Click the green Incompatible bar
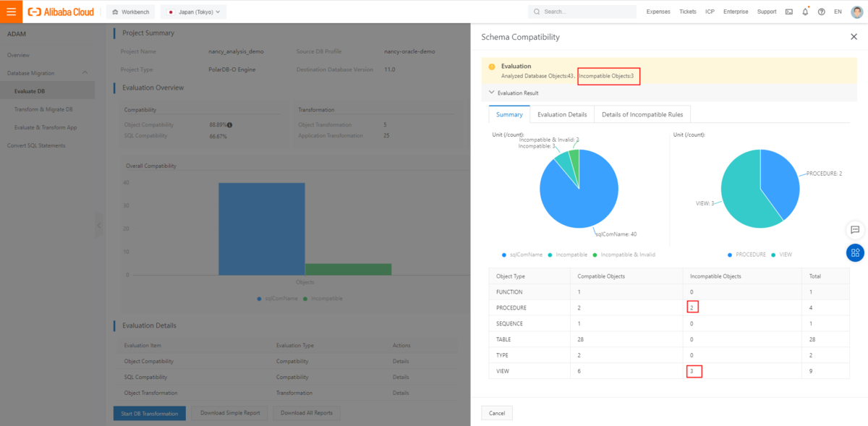This screenshot has height=426, width=868. tap(348, 269)
